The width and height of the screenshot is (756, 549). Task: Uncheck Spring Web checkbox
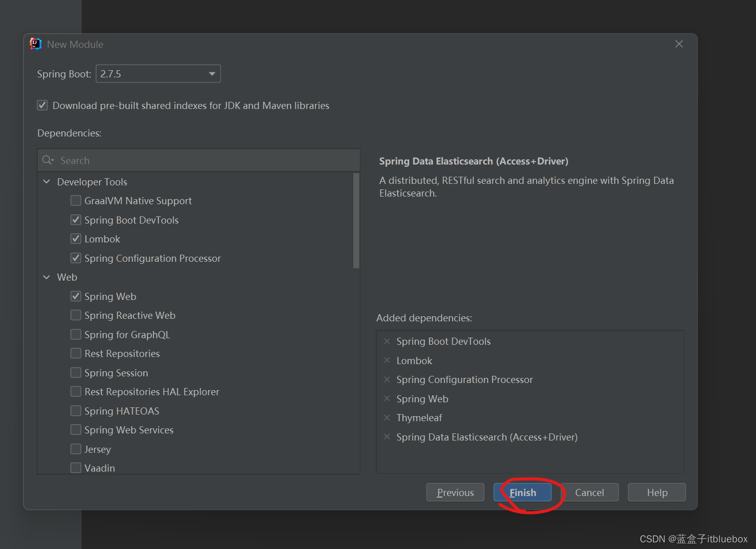(x=76, y=296)
